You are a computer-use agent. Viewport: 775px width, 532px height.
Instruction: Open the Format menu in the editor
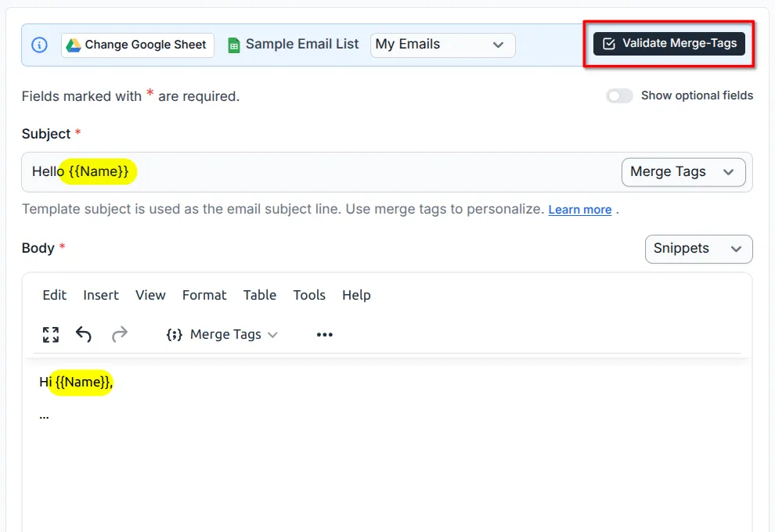204,295
